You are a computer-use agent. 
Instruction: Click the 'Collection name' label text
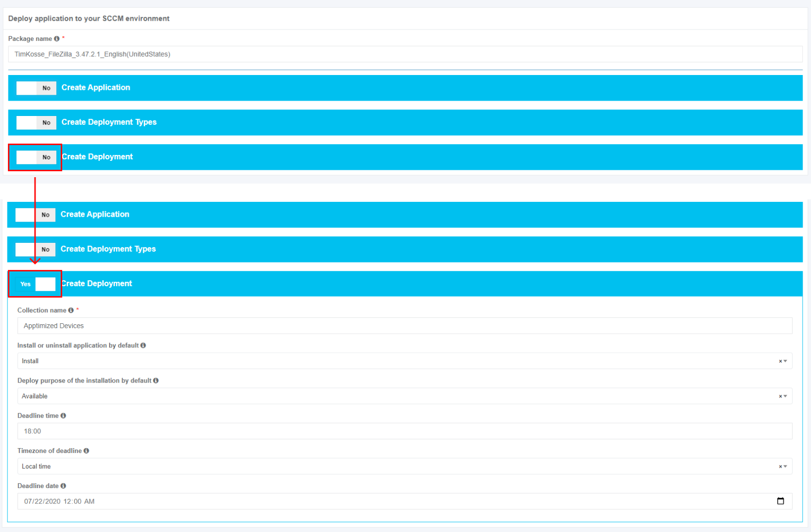[42, 310]
